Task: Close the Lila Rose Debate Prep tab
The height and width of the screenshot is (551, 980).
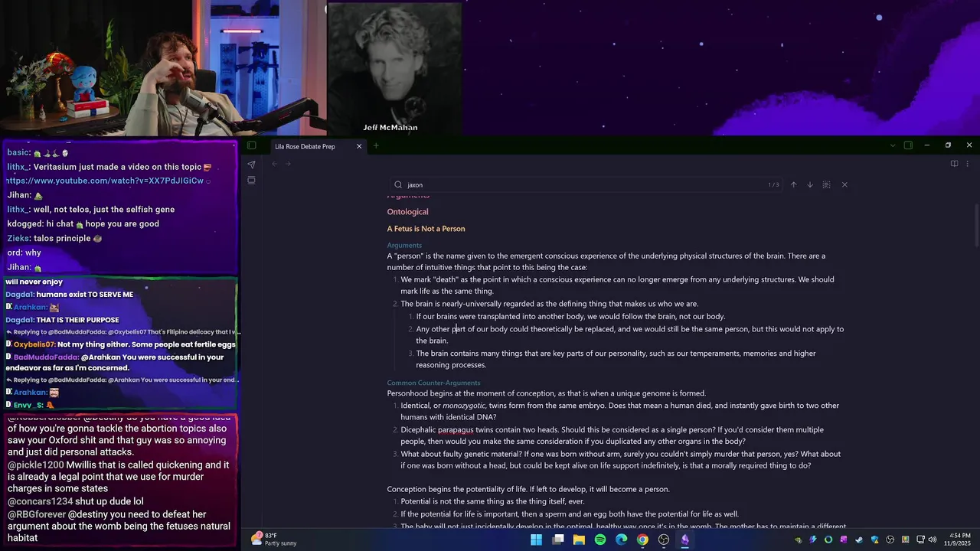Action: [x=359, y=146]
